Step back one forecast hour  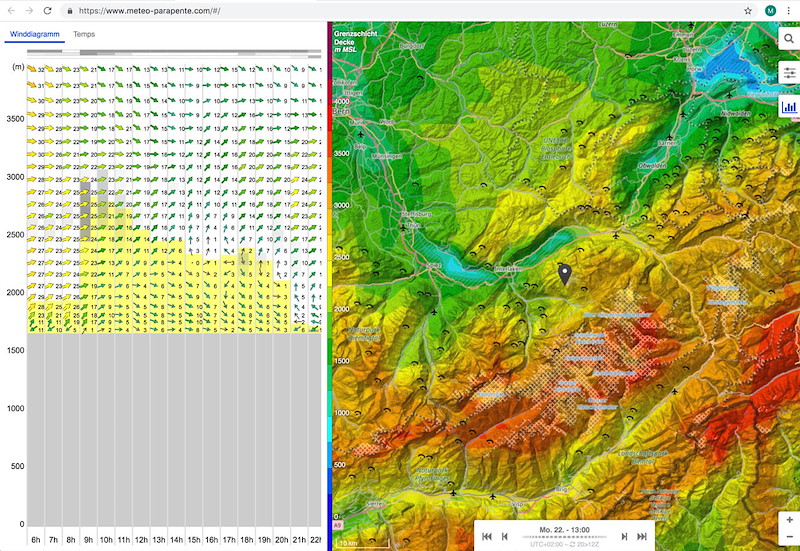coord(505,537)
